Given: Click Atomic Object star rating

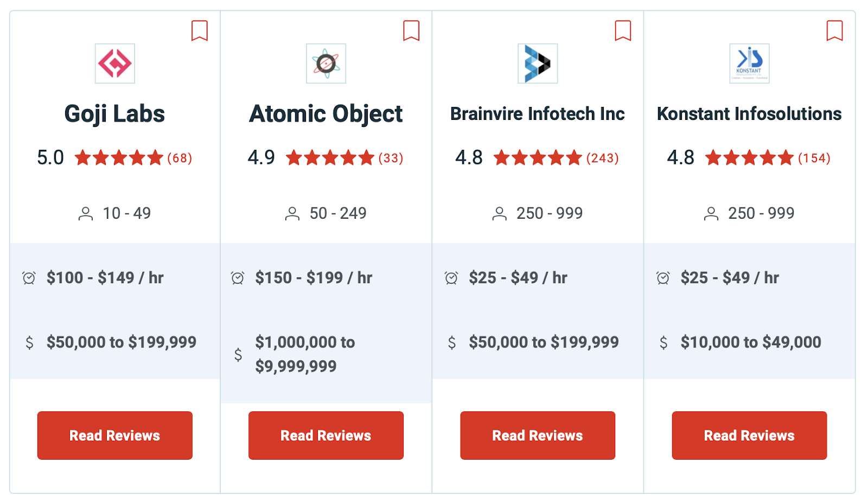Looking at the screenshot, I should coord(330,158).
